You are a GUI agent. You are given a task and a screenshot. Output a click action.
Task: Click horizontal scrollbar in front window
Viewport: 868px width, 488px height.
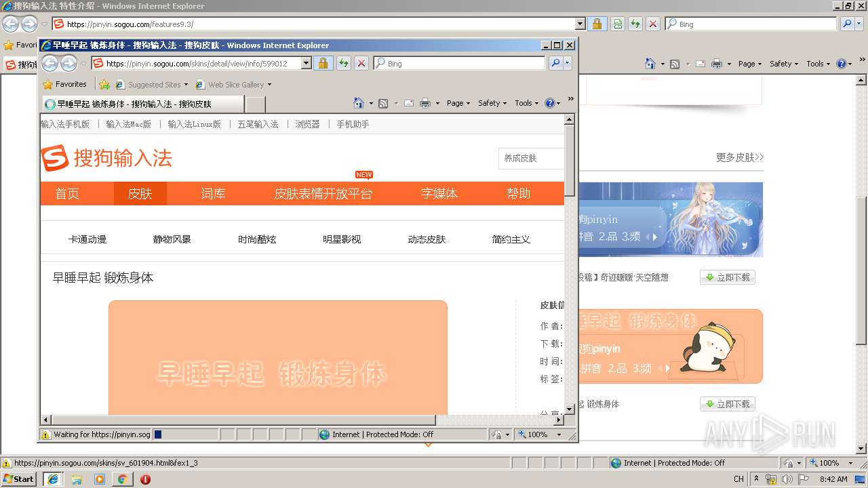(x=244, y=420)
